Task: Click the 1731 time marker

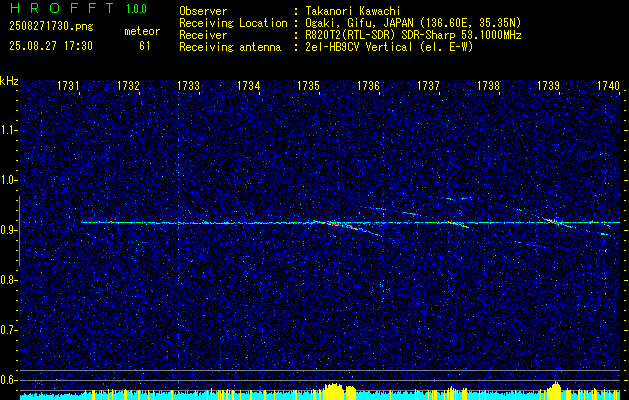Action: click(x=68, y=86)
